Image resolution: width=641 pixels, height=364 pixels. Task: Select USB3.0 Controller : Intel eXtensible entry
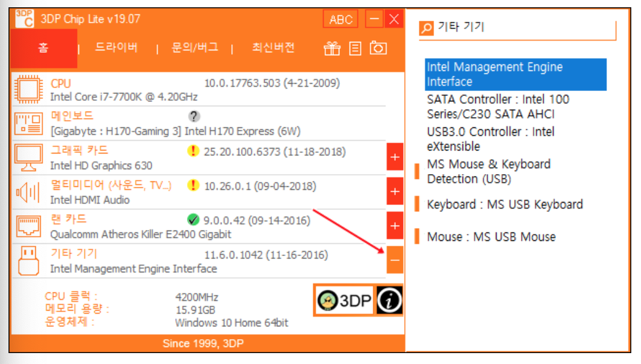coord(490,139)
